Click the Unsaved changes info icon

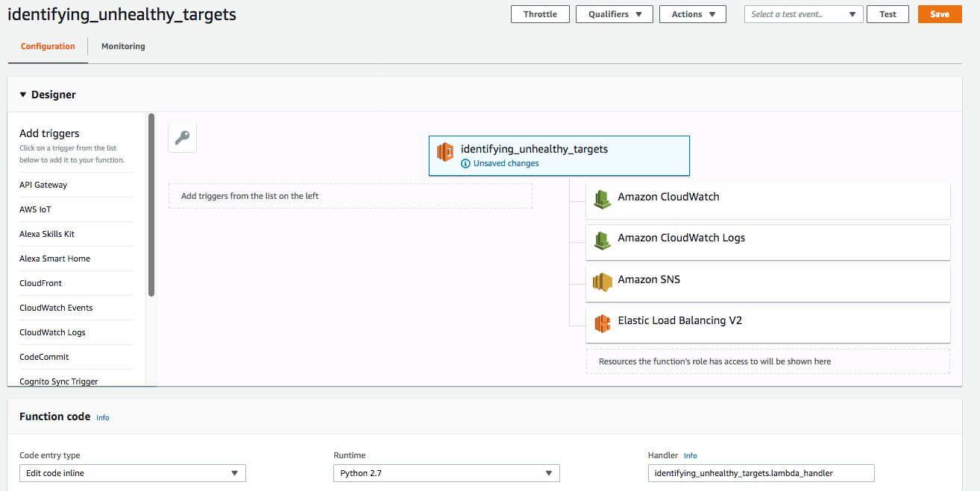pos(465,163)
